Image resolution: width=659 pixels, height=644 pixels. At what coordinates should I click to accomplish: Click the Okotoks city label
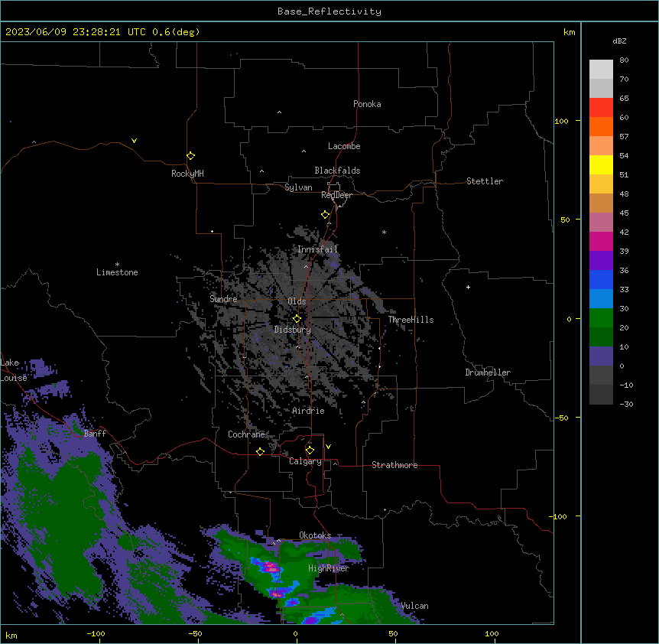tap(315, 535)
